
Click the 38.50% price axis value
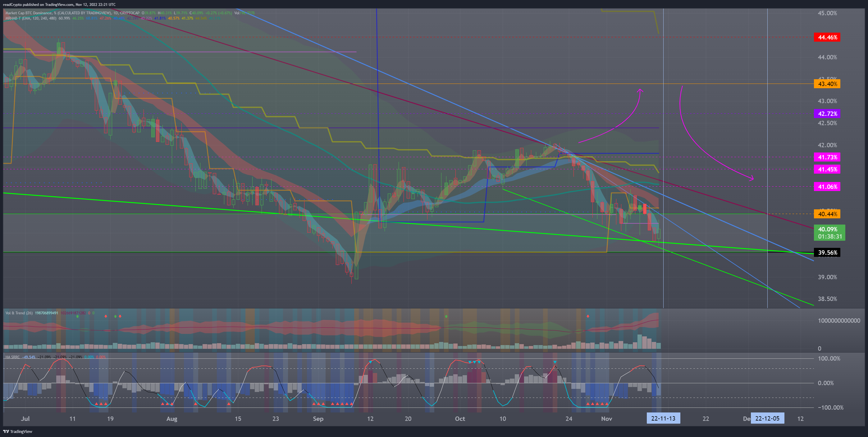[827, 299]
